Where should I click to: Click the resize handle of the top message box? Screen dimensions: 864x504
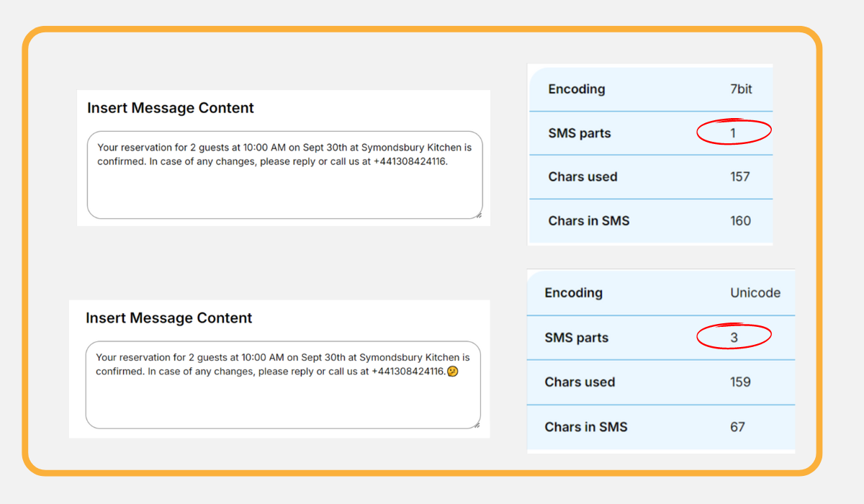(477, 214)
